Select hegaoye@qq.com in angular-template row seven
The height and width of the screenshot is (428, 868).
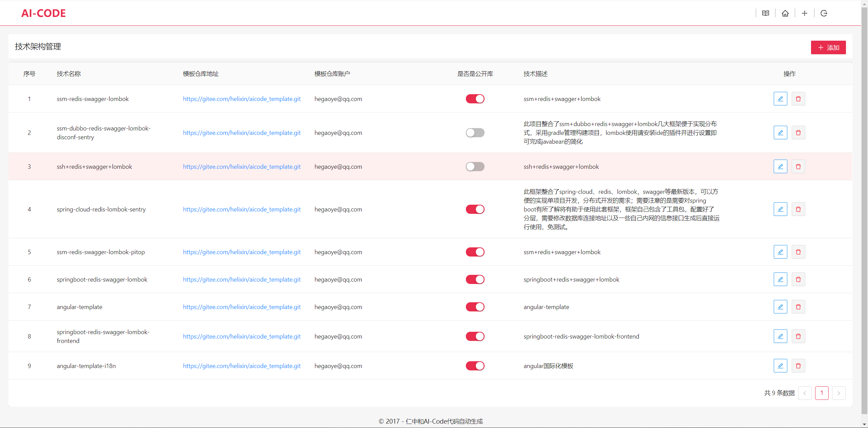click(x=338, y=307)
